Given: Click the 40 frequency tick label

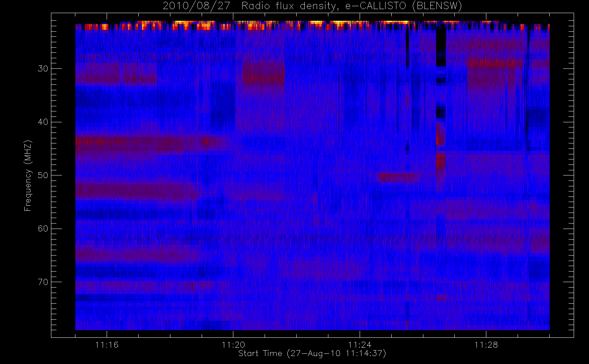Looking at the screenshot, I should [x=43, y=122].
